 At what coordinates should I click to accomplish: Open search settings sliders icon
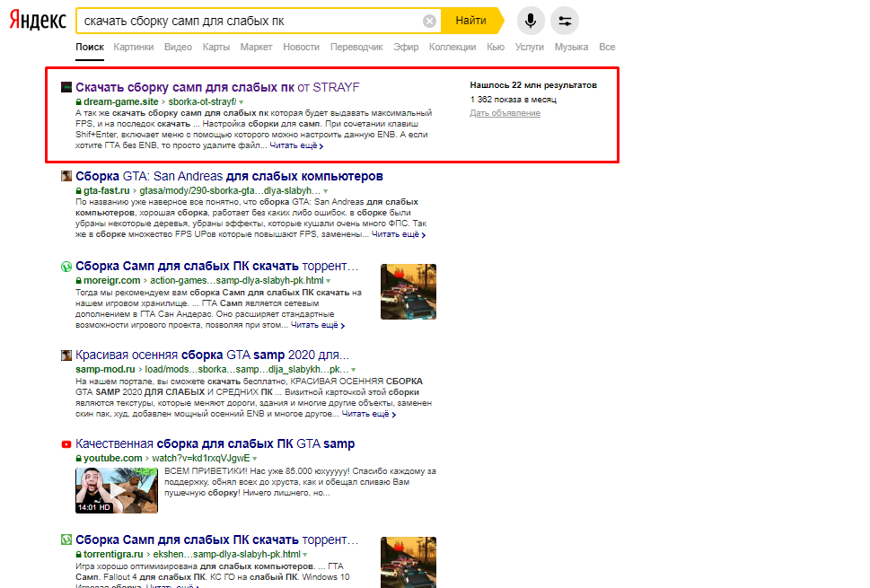pyautogui.click(x=565, y=21)
